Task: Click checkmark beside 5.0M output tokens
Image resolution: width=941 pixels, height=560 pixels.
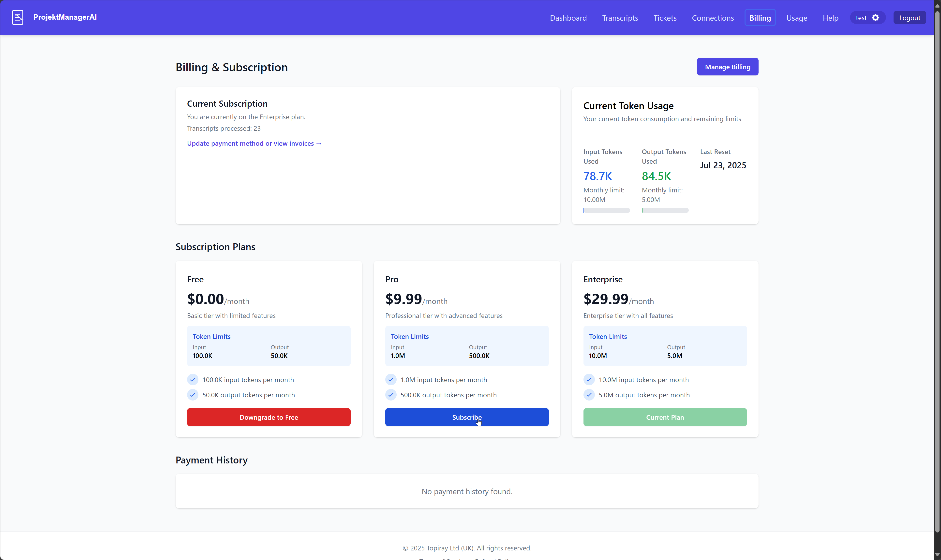Action: [x=589, y=395]
